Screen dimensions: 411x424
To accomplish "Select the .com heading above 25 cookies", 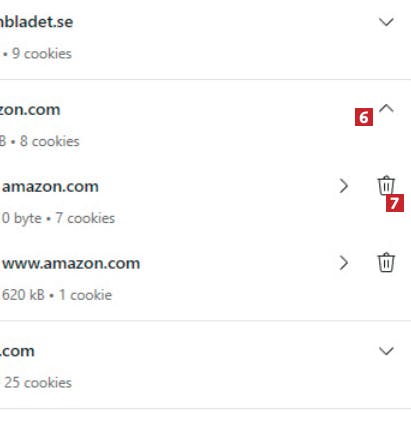I will coord(17,351).
